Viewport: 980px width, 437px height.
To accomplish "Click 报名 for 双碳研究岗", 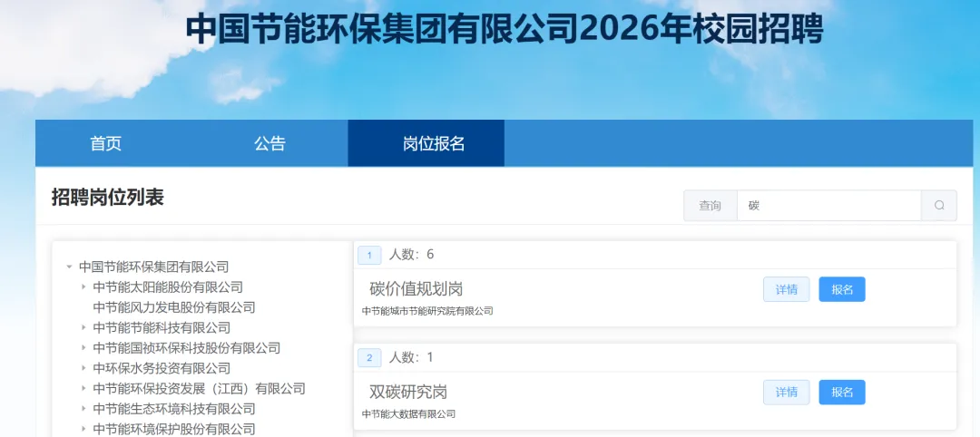I will pyautogui.click(x=842, y=392).
